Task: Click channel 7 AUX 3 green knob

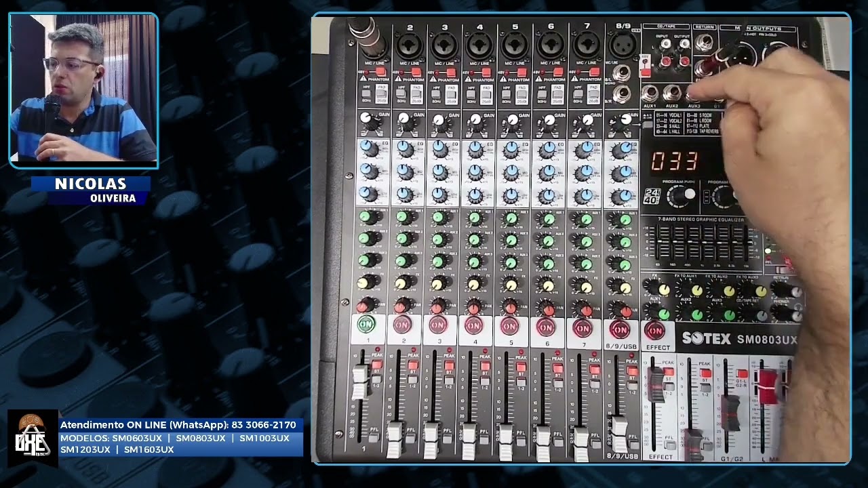Action: coord(583,263)
